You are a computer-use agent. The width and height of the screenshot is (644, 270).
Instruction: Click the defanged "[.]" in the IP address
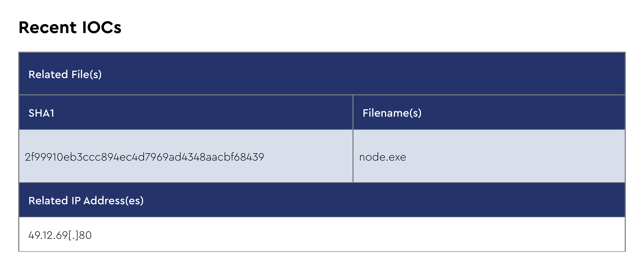(73, 235)
